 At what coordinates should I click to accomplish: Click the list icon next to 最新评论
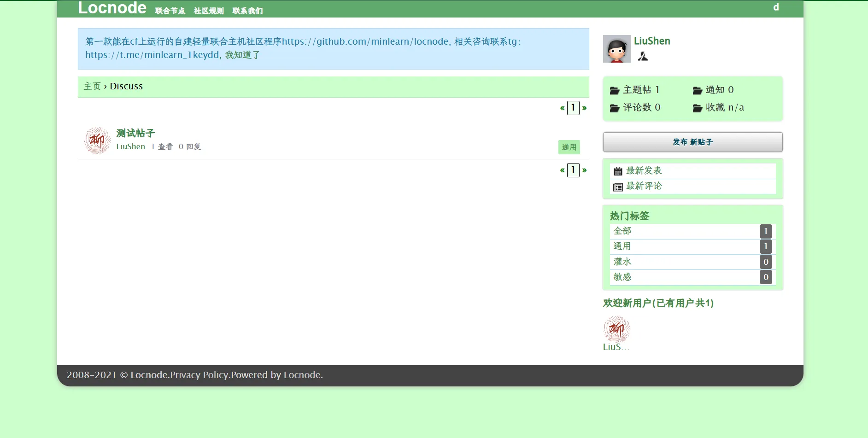(618, 187)
